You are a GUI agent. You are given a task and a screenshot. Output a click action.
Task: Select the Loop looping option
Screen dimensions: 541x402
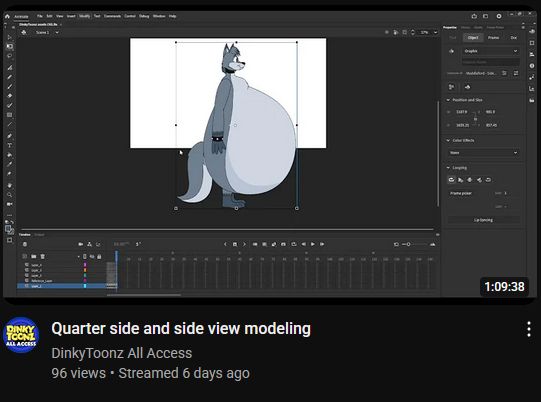click(451, 180)
